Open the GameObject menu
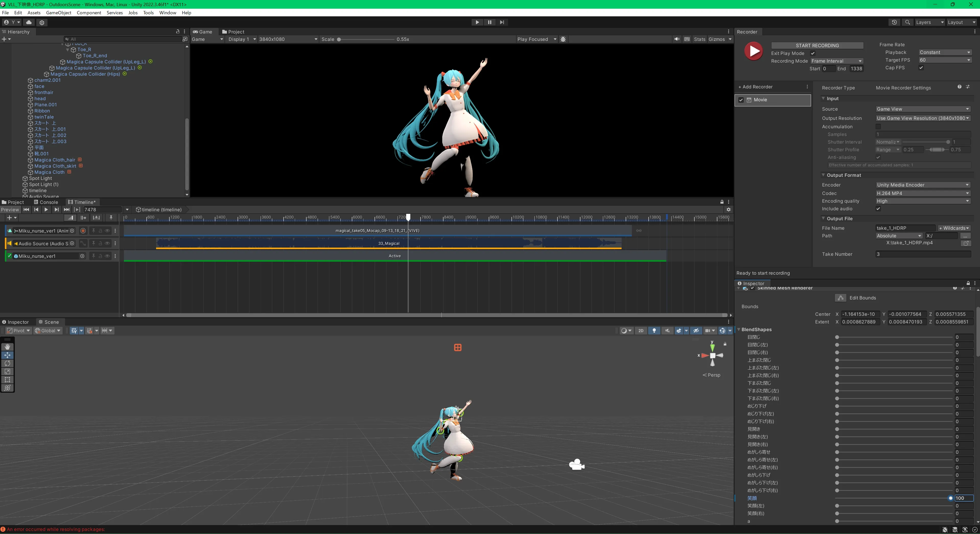This screenshot has width=980, height=534. pyautogui.click(x=59, y=13)
